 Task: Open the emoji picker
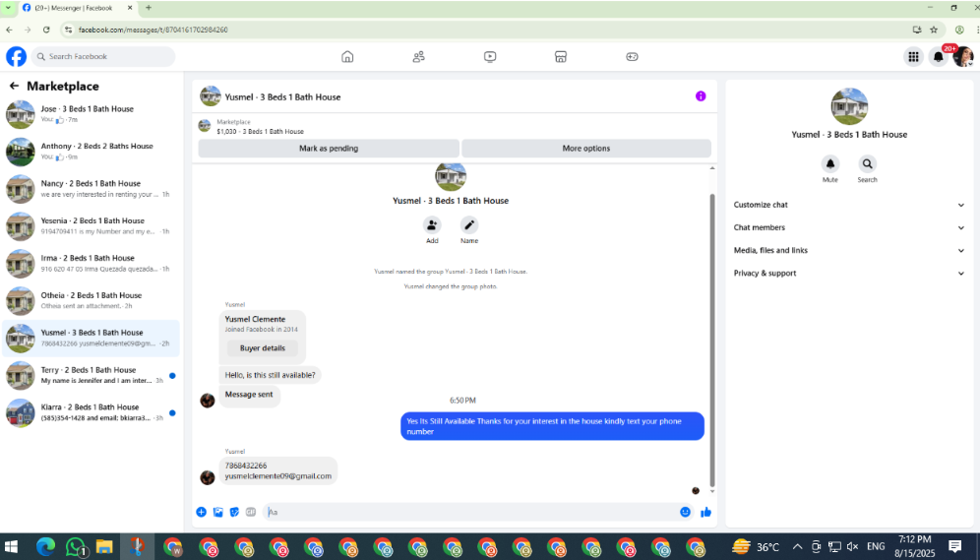(x=685, y=512)
